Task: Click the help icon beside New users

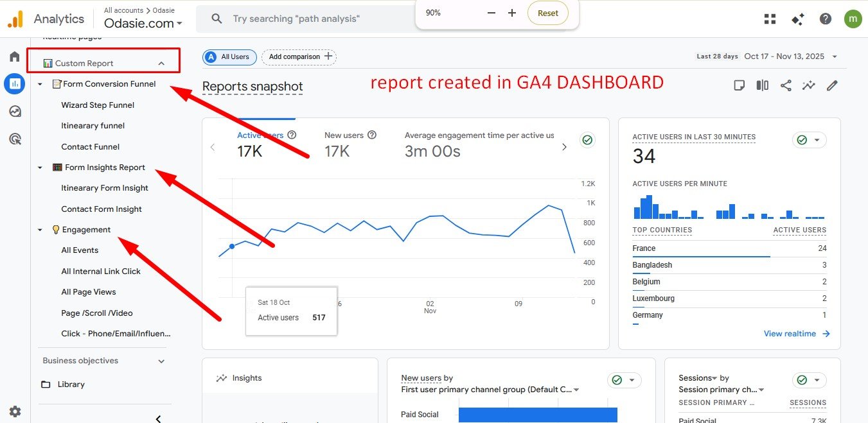Action: point(371,135)
